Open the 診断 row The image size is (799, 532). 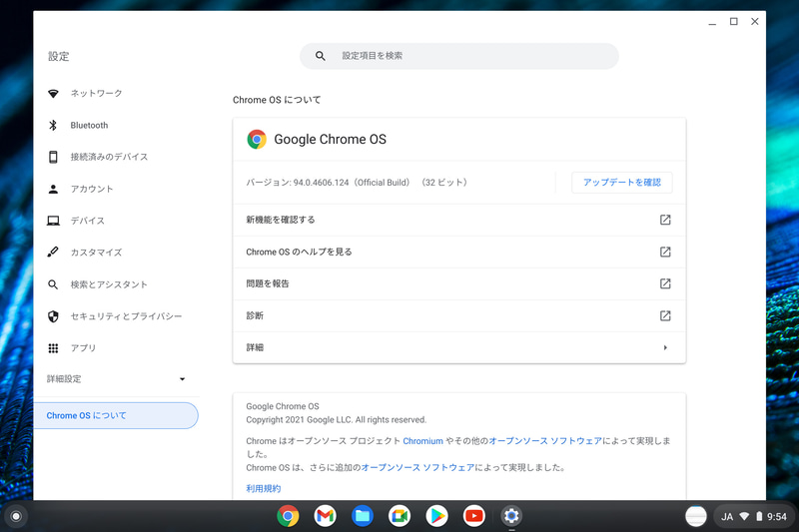coord(459,316)
